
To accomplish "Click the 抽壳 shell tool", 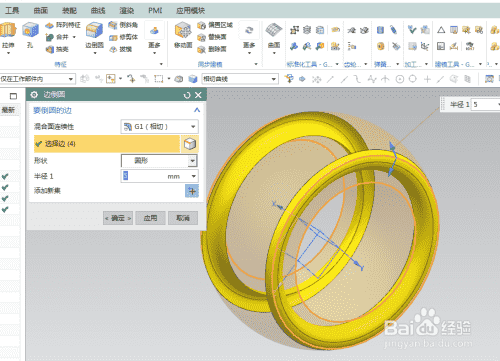I will pos(57,49).
